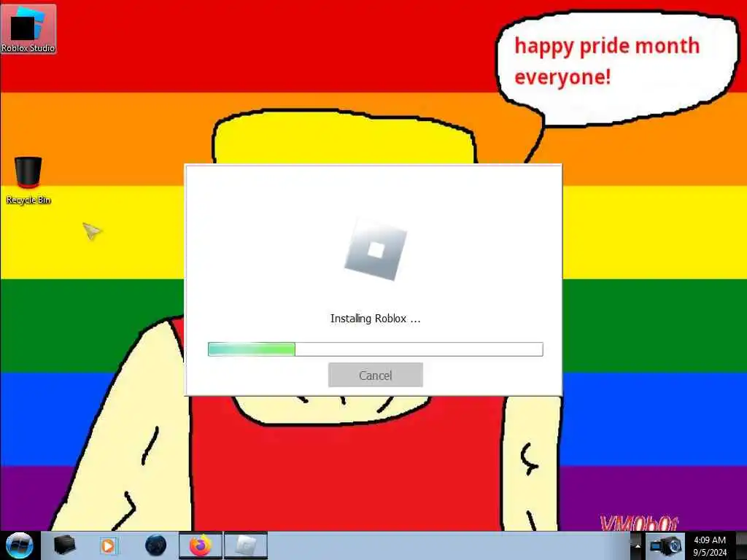Open the clock showing 4:09 AM
747x560 pixels.
(710, 546)
